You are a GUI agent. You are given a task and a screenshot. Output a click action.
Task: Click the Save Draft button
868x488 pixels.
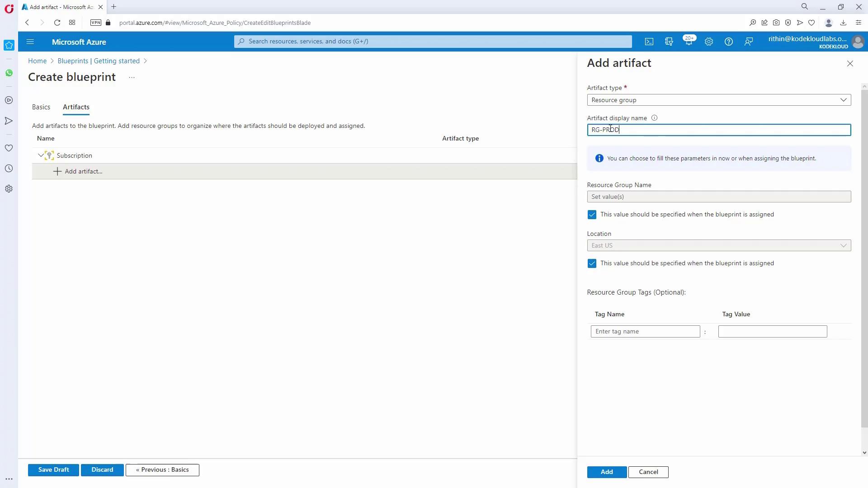pyautogui.click(x=53, y=470)
